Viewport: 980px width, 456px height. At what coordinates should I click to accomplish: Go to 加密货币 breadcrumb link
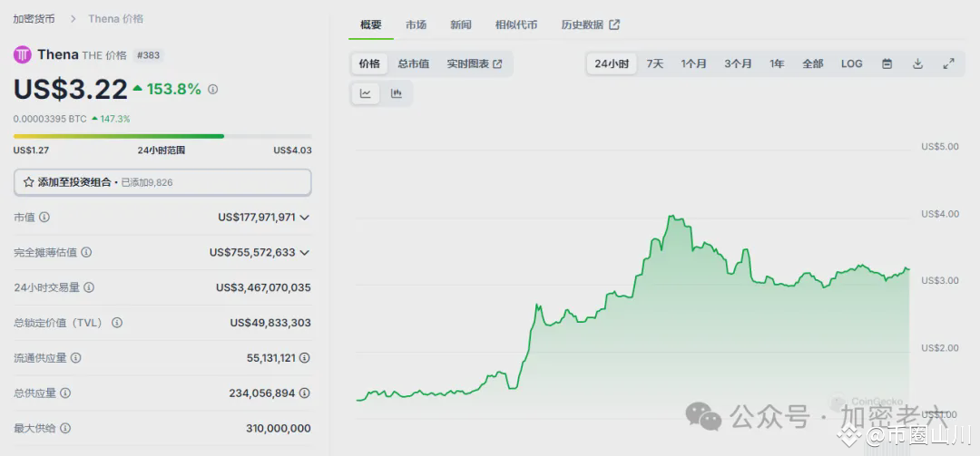click(x=34, y=19)
